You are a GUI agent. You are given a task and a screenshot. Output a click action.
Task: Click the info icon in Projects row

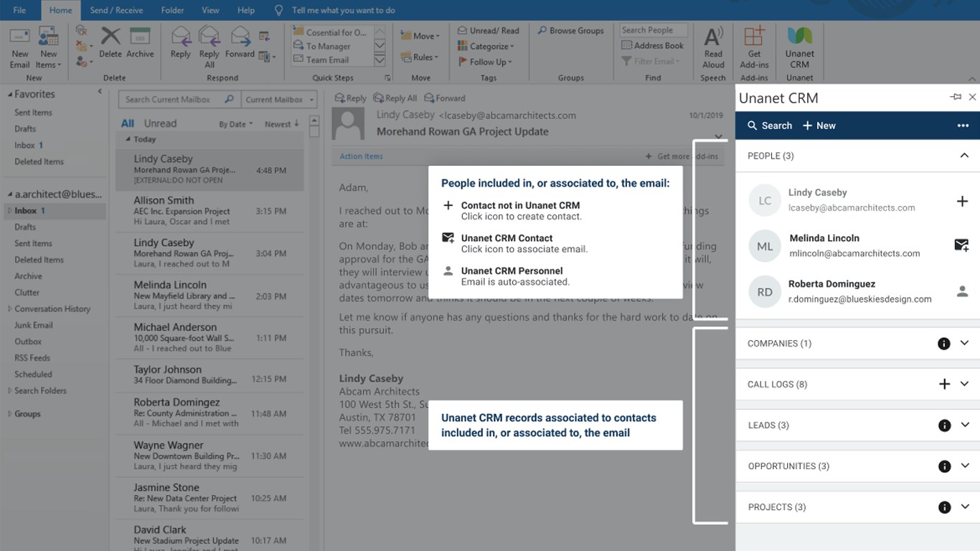click(944, 507)
